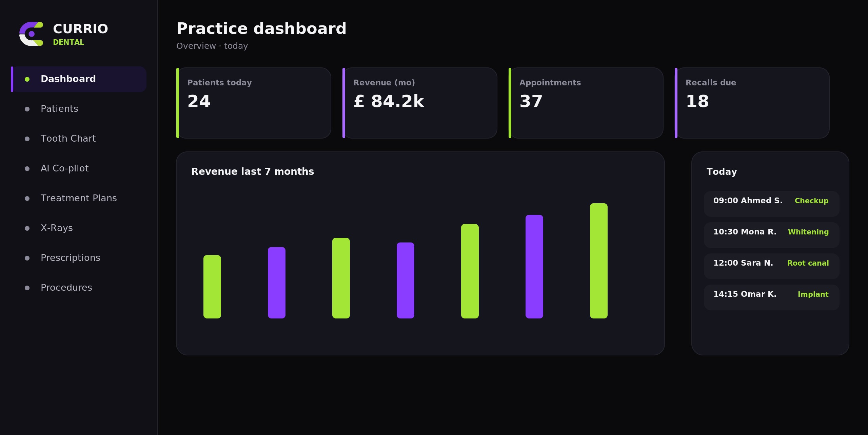Click the bullet dot beside Prescriptions
This screenshot has width=868, height=435.
coord(27,258)
